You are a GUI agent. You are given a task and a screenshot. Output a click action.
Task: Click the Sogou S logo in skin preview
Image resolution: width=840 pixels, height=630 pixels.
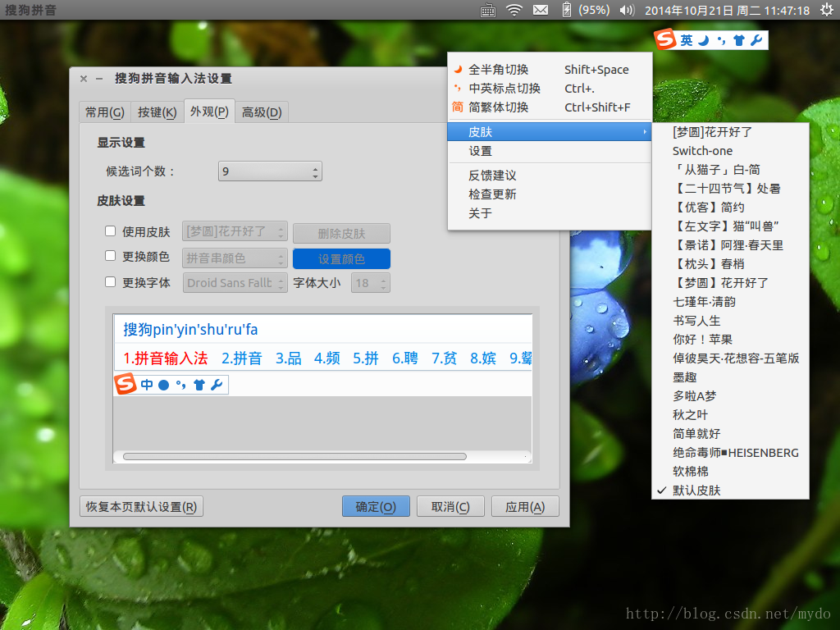coord(126,384)
